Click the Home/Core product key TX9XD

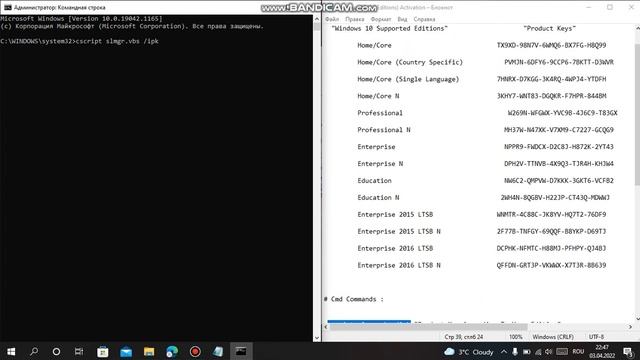(551, 45)
